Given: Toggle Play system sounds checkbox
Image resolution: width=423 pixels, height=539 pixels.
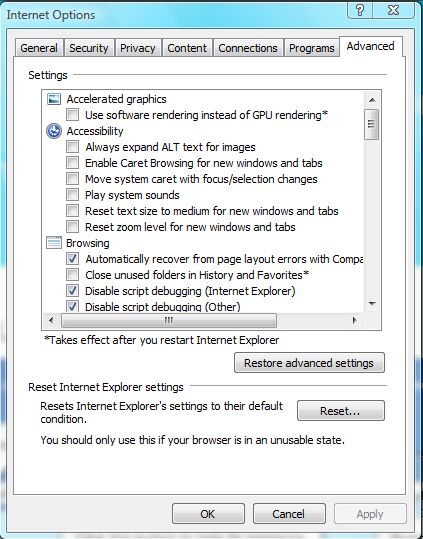Looking at the screenshot, I should [x=73, y=195].
